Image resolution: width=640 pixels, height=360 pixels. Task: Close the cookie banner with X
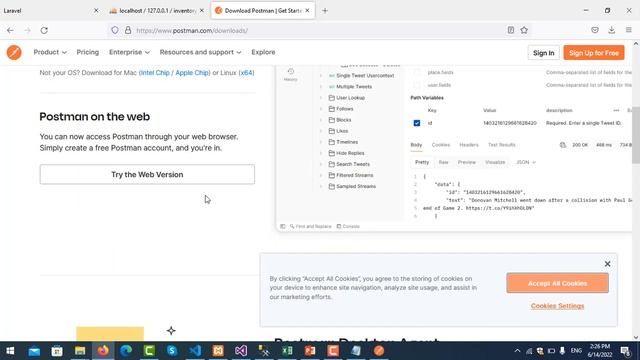(607, 264)
